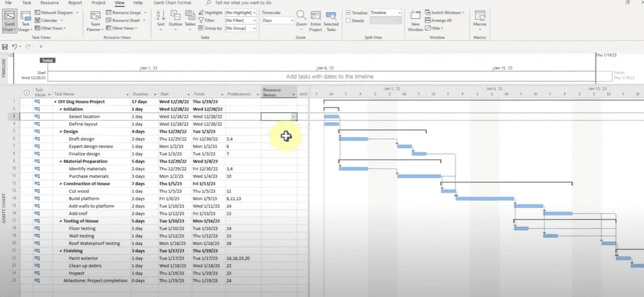Click the Redo icon
Screen dimensions: 644x297
28,47
